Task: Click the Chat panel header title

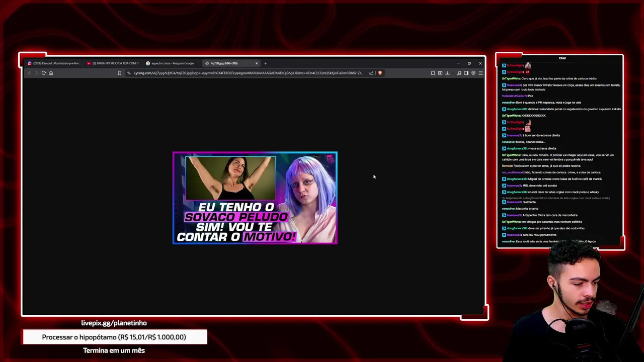Action: 562,58
